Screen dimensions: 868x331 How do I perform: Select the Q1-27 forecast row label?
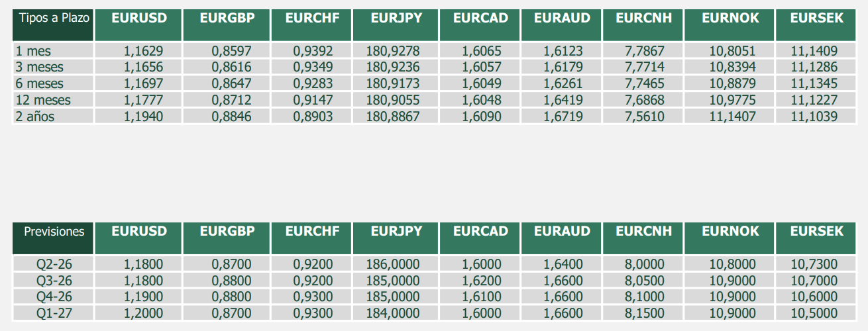click(53, 313)
